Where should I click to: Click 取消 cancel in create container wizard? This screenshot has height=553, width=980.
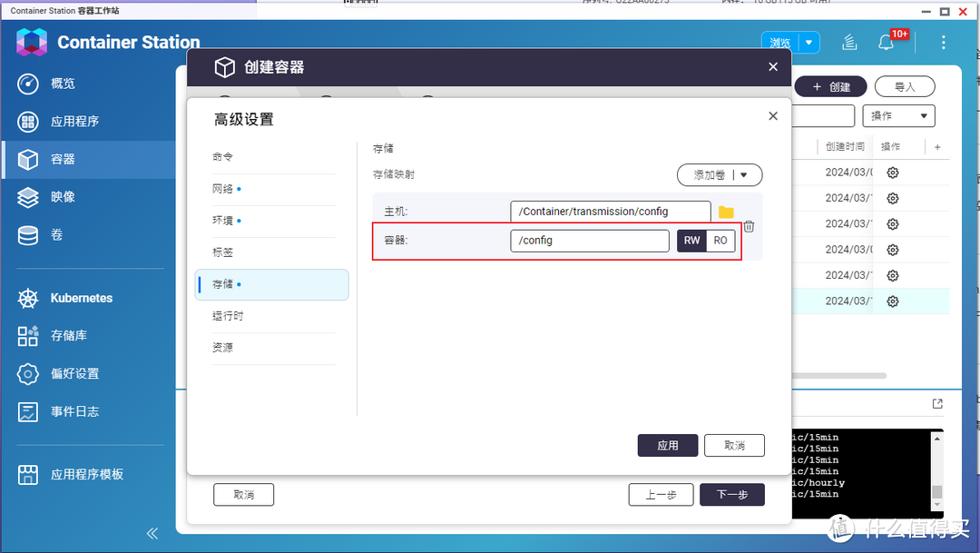pyautogui.click(x=244, y=495)
